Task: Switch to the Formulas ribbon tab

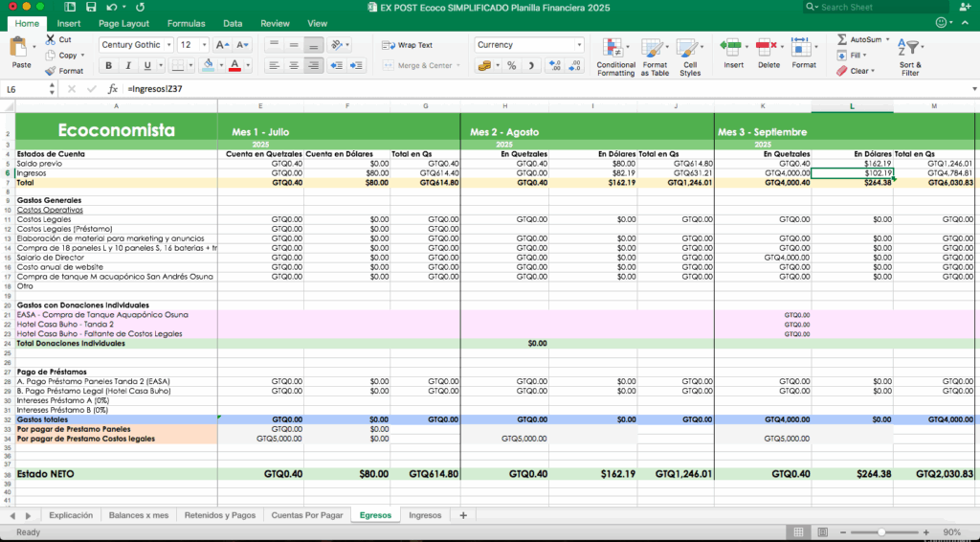Action: pos(186,23)
